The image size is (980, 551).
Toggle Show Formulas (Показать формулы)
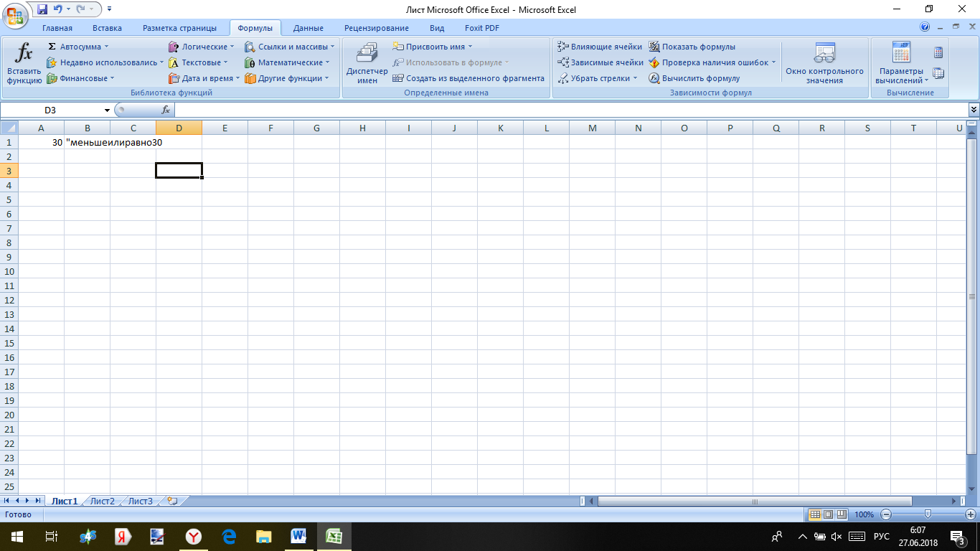(x=692, y=47)
